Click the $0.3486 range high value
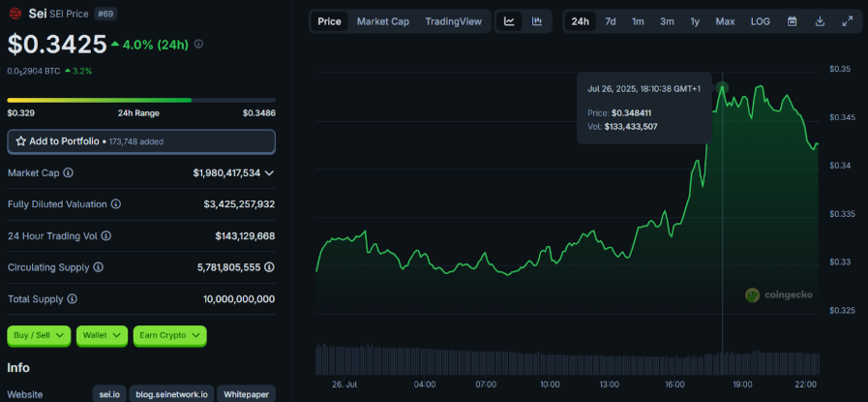Screen dimensions: 868x402 click(259, 113)
